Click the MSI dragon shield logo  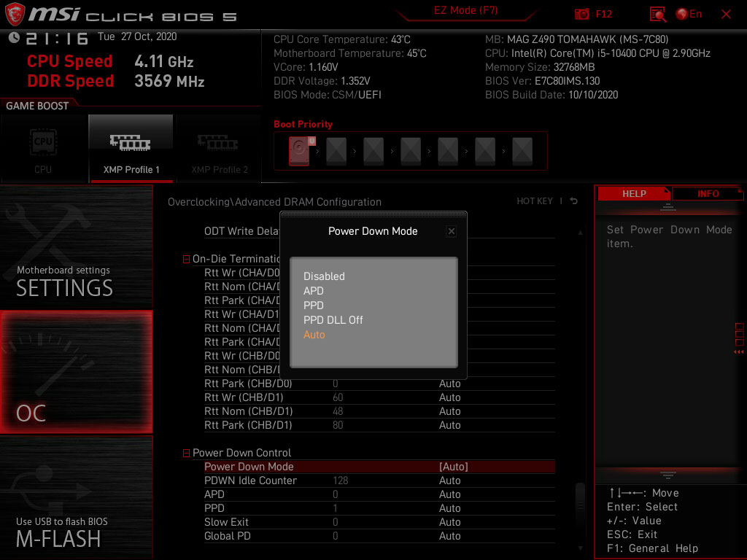15,15
